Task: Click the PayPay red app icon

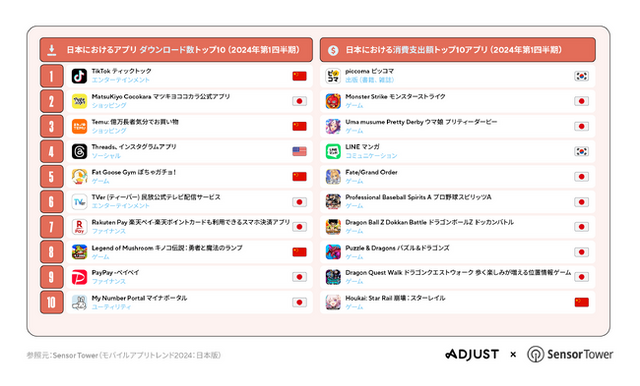Action: (79, 277)
